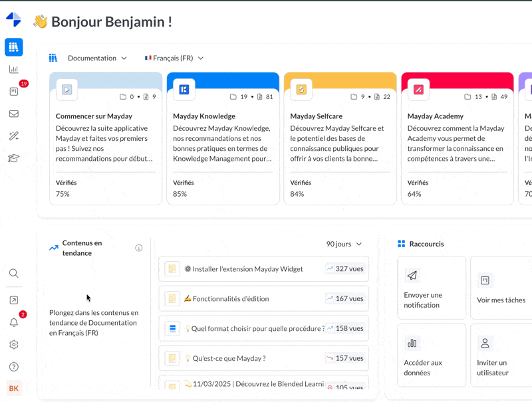
Task: Open the notifications bell icon
Action: 14,322
